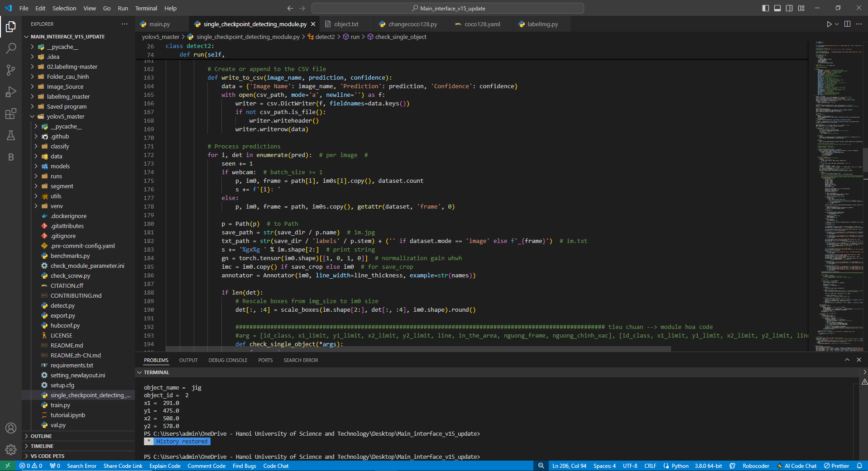Image resolution: width=868 pixels, height=471 pixels.
Task: Click Ln 206, Col 94 position indicator
Action: click(569, 466)
